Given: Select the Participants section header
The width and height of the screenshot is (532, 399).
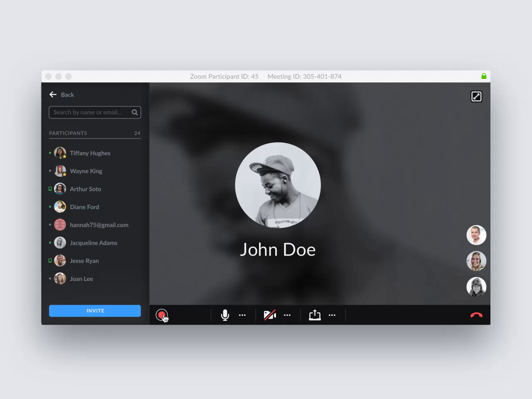Looking at the screenshot, I should pos(68,133).
